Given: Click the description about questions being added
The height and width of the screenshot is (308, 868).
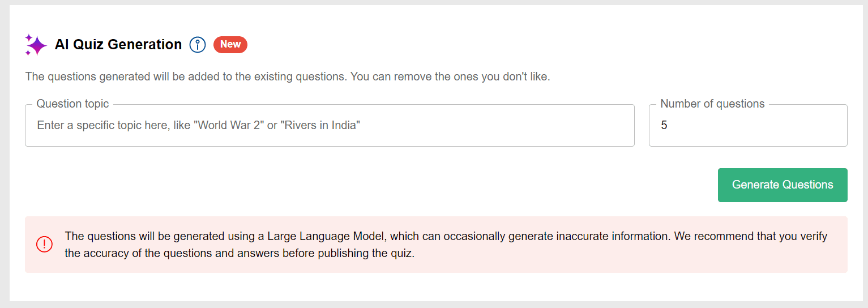Looking at the screenshot, I should 288,76.
